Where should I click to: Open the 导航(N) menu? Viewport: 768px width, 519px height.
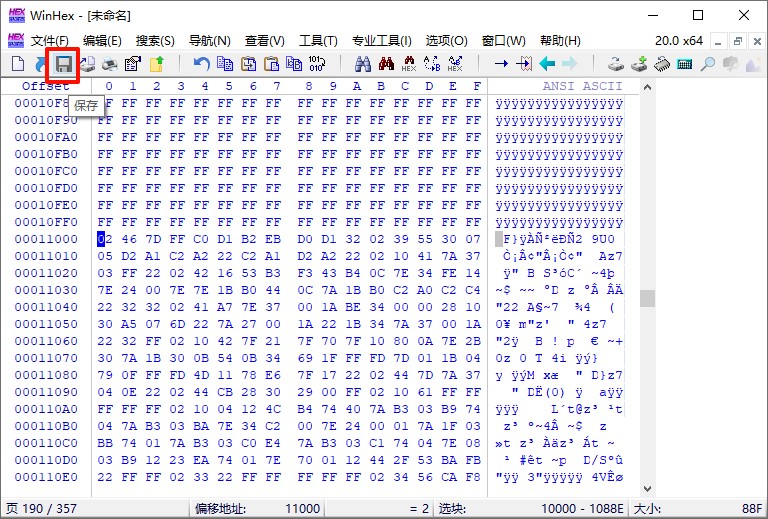click(x=210, y=41)
